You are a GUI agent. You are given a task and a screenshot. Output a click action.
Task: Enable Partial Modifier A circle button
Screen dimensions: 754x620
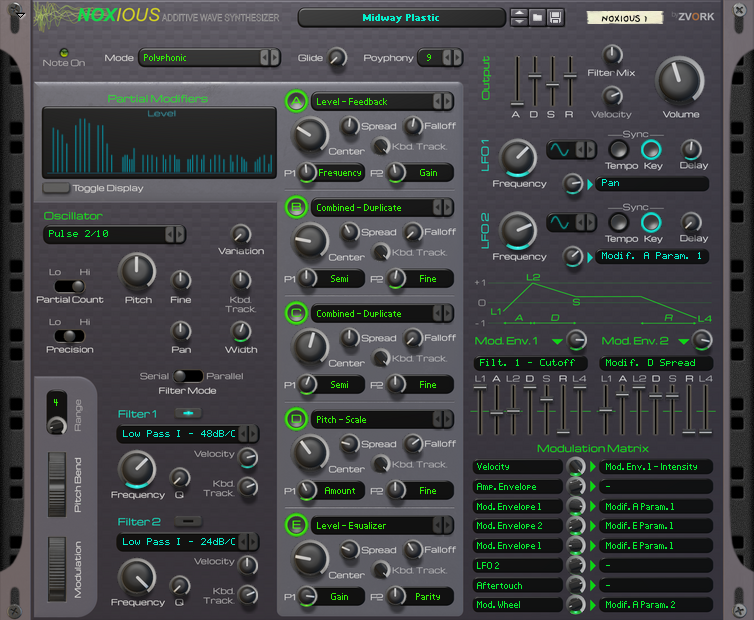coord(296,101)
